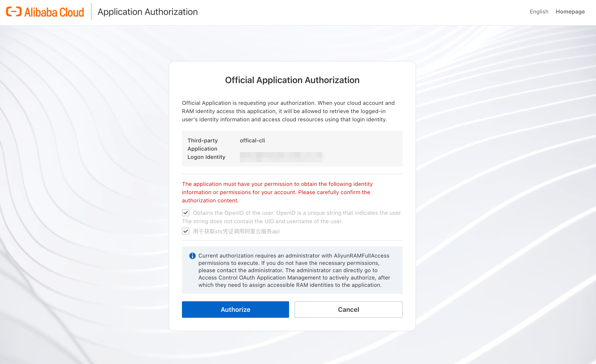Viewport: 596px width, 364px height.
Task: Click the Alibaba Cloud wordmark text
Action: point(54,12)
